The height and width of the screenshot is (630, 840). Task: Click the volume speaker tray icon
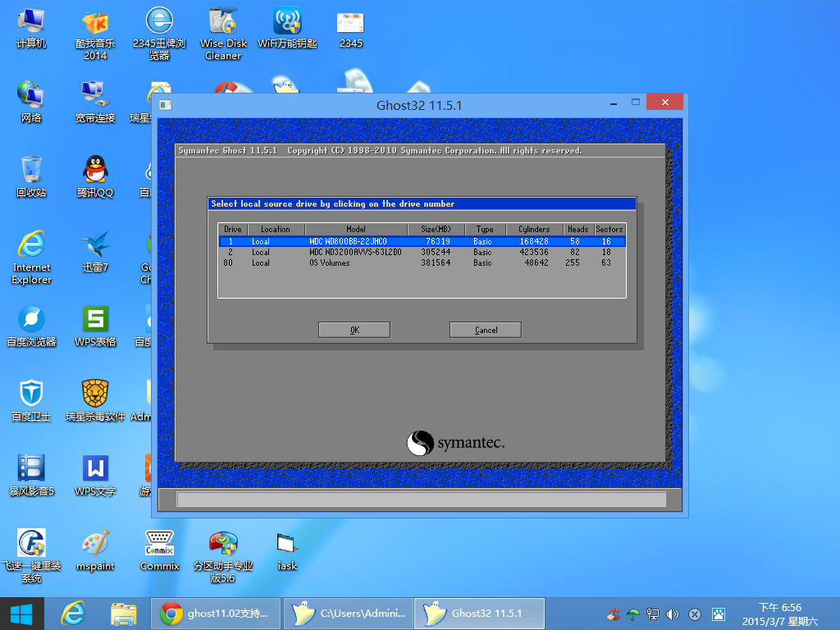pyautogui.click(x=673, y=614)
